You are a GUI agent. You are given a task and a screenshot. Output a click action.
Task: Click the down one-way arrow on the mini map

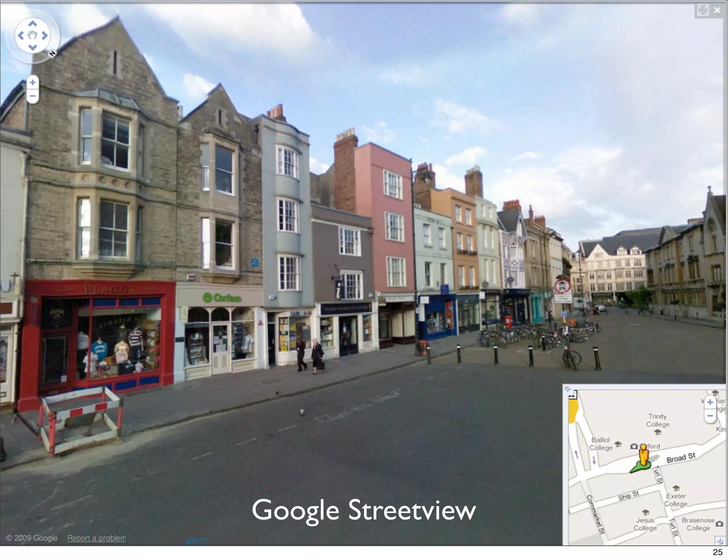point(594,461)
